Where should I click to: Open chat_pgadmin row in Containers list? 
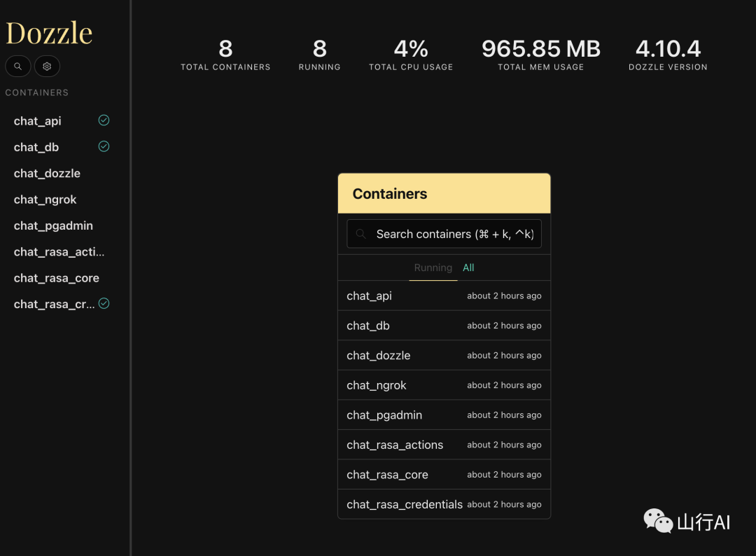(x=444, y=415)
